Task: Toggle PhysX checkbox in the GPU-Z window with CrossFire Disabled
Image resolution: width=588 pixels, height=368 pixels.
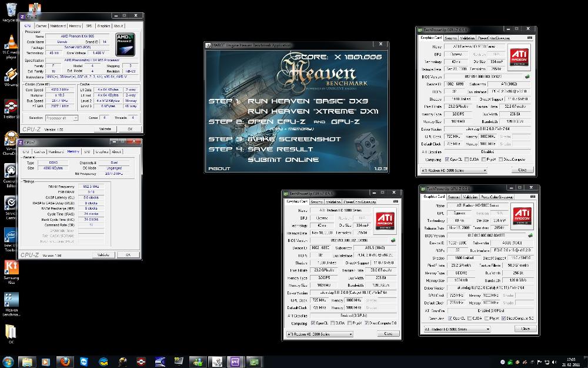Action: (484, 159)
